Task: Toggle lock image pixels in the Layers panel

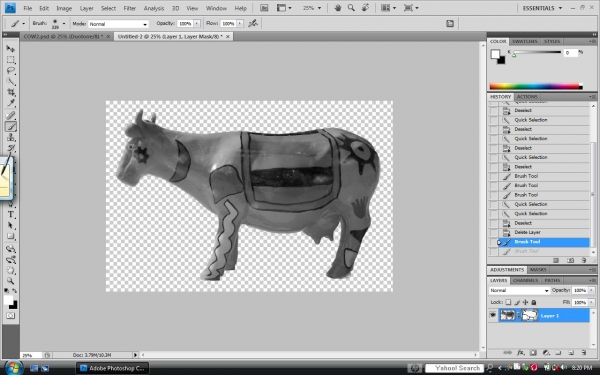Action: click(517, 302)
